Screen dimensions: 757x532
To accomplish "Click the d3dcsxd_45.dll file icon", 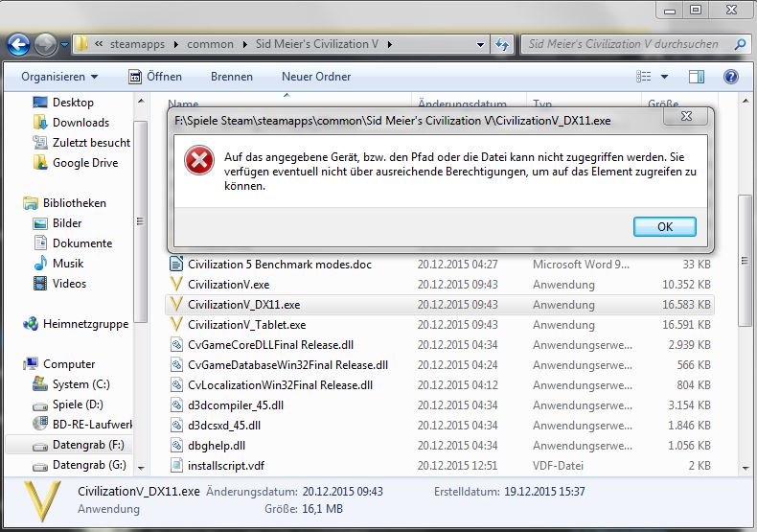I will point(176,426).
